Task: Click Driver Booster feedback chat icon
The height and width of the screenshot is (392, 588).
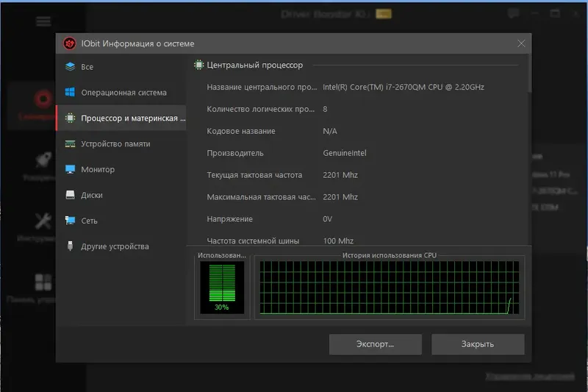Action: (513, 14)
